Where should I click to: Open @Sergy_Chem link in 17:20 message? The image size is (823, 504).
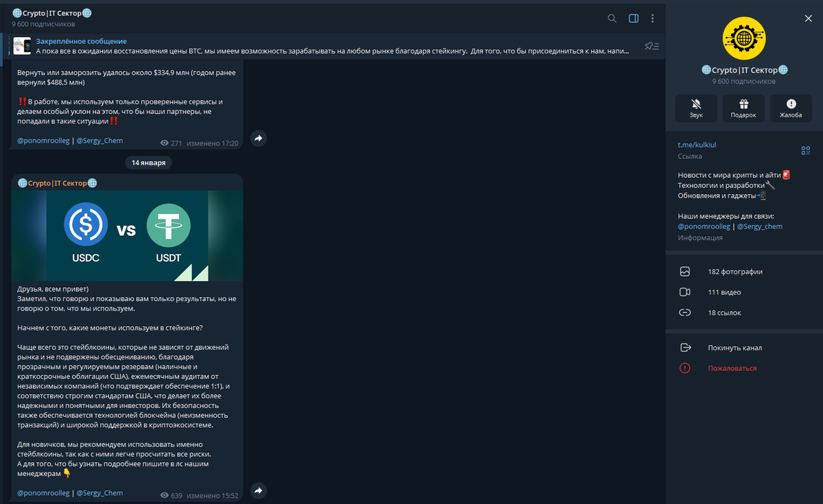(99, 141)
